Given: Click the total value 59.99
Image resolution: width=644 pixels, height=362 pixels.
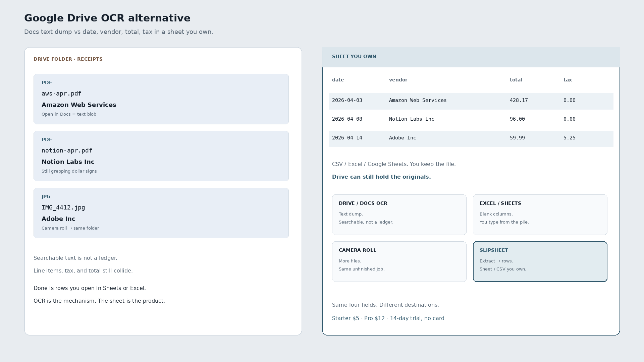Looking at the screenshot, I should click(517, 138).
